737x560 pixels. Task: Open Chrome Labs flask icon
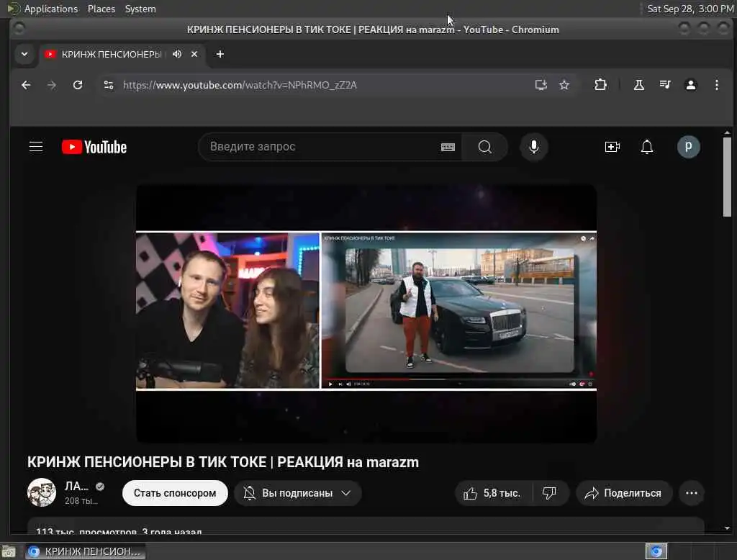click(x=639, y=85)
